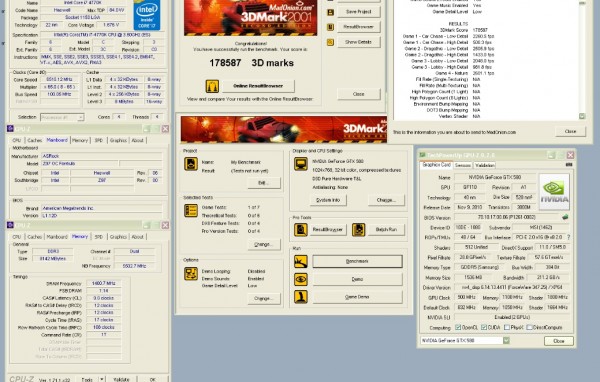Click the Selected Tests list icon
600x382 pixels.
191,210
